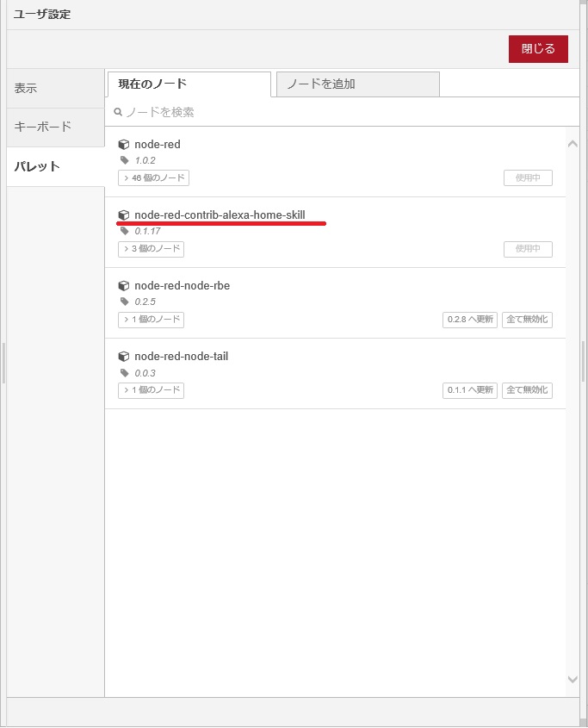
Task: Click the node-red package cube icon
Action: (x=123, y=145)
